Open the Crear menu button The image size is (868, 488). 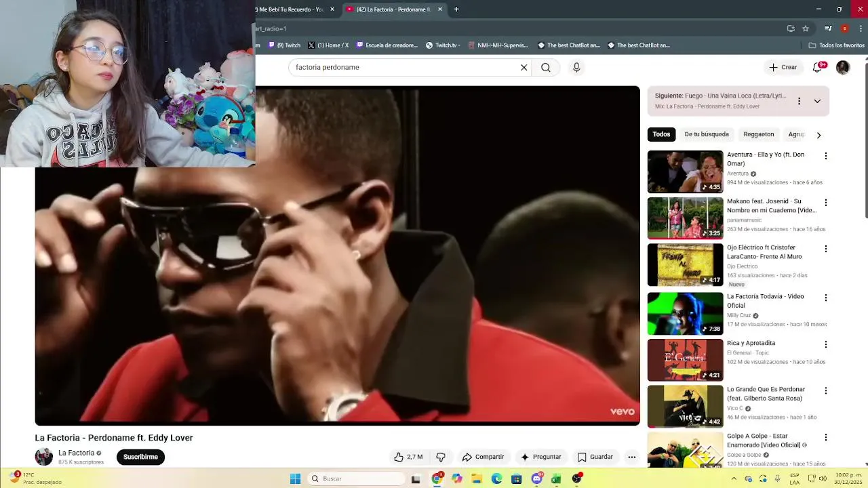point(783,67)
